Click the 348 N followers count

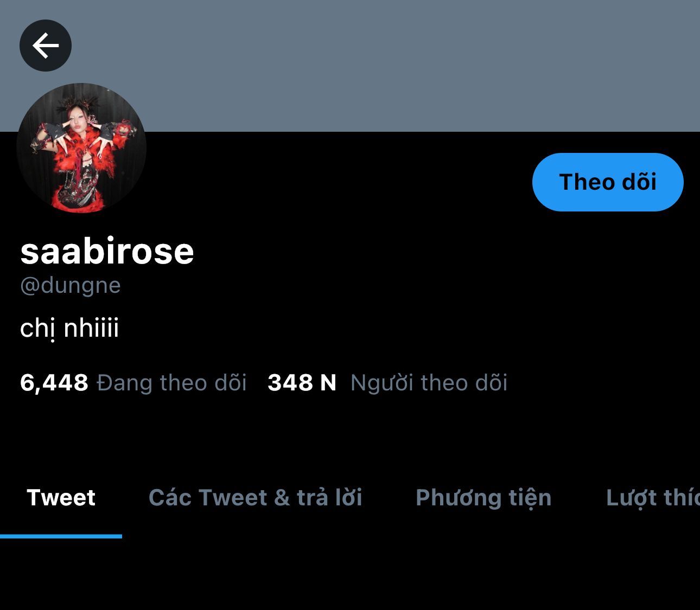pyautogui.click(x=302, y=383)
